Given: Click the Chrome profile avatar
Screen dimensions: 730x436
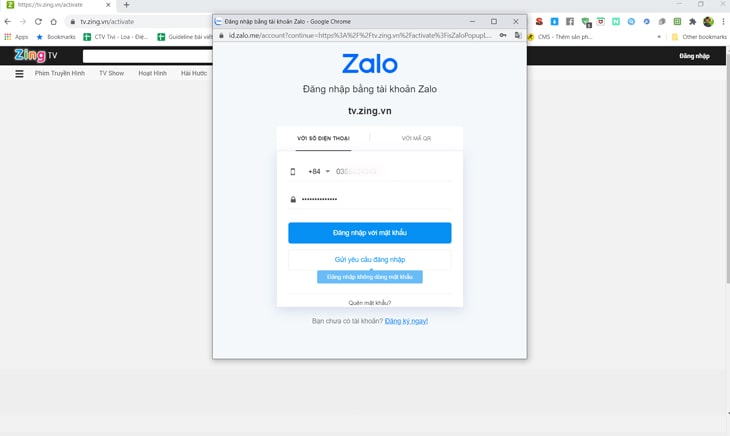Looking at the screenshot, I should [708, 21].
